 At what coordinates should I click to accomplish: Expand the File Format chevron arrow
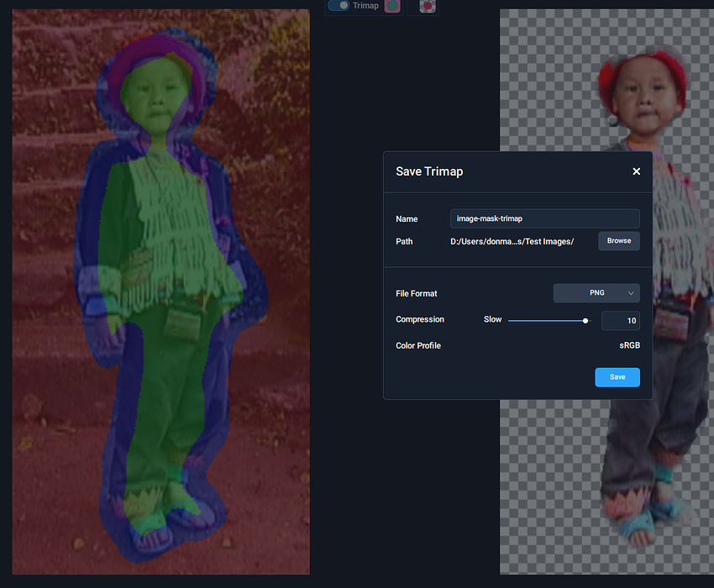point(631,293)
